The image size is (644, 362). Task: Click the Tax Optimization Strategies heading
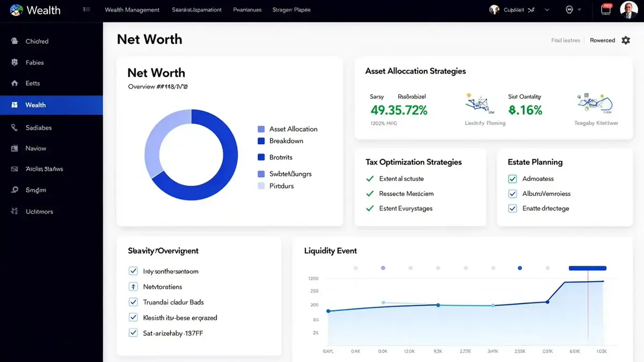pos(413,162)
